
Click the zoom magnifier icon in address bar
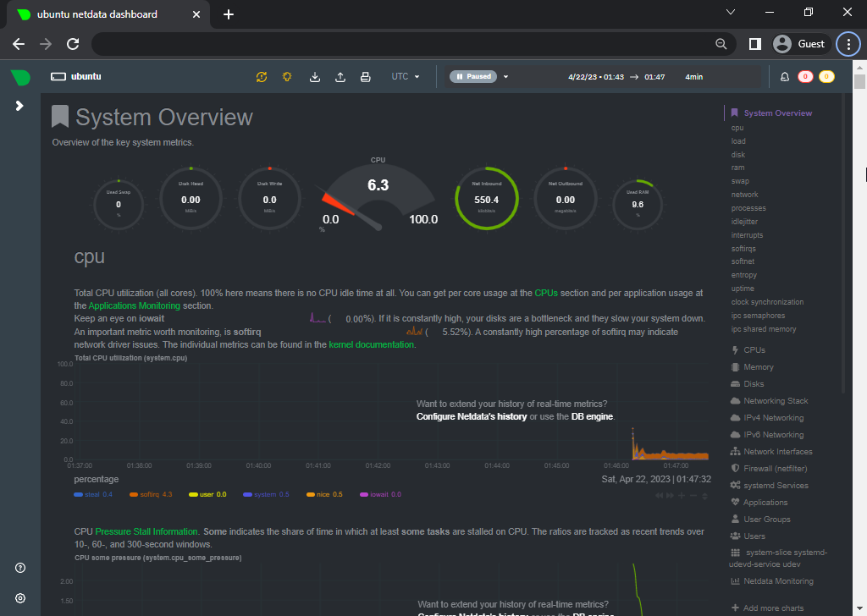pyautogui.click(x=721, y=44)
